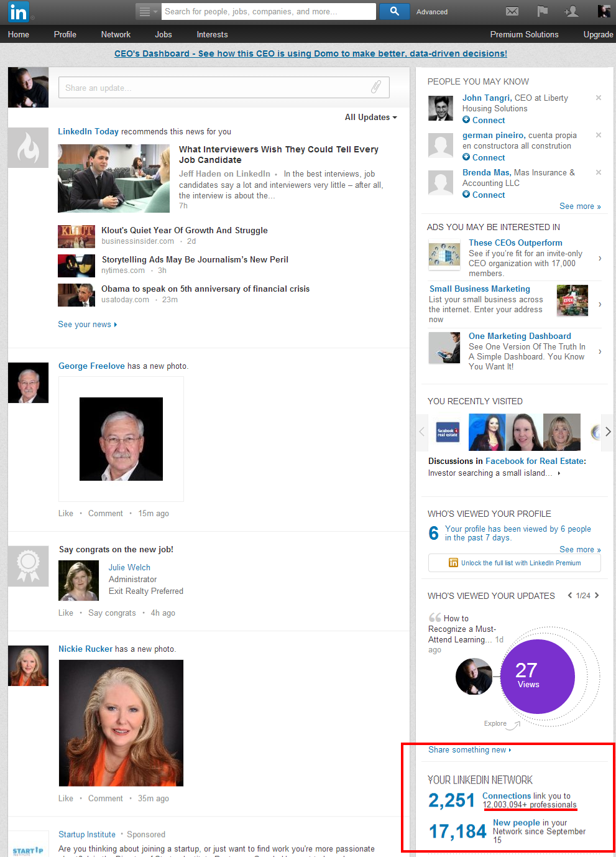Click the search magnifier button

pos(394,11)
